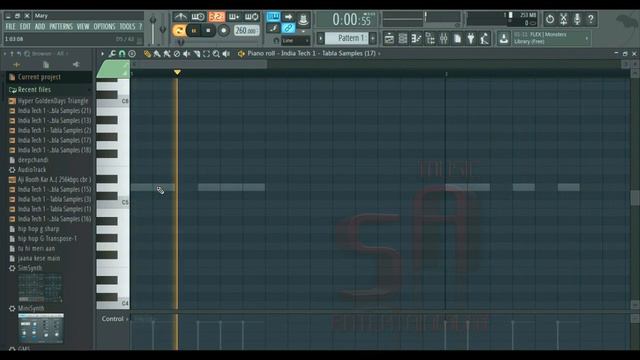
Task: Open the tempo tapper icon
Action: (x=484, y=39)
